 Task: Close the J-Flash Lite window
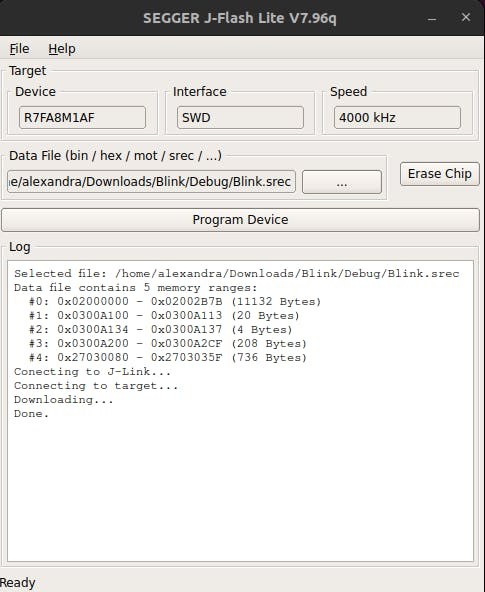(466, 17)
